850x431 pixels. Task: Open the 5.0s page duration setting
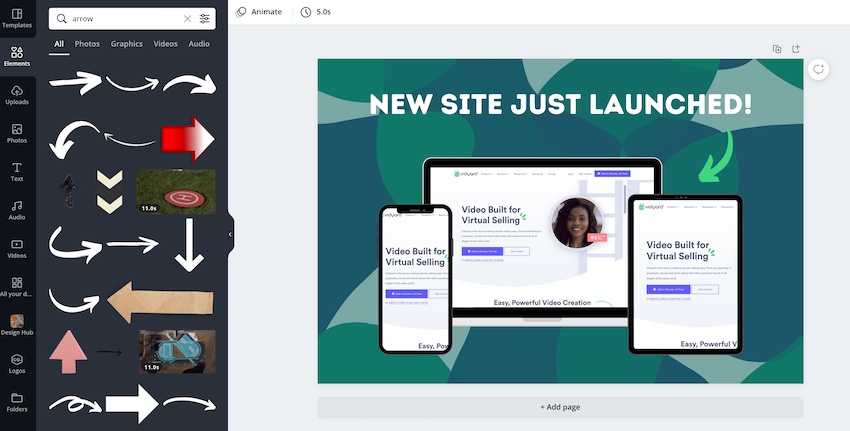[316, 11]
